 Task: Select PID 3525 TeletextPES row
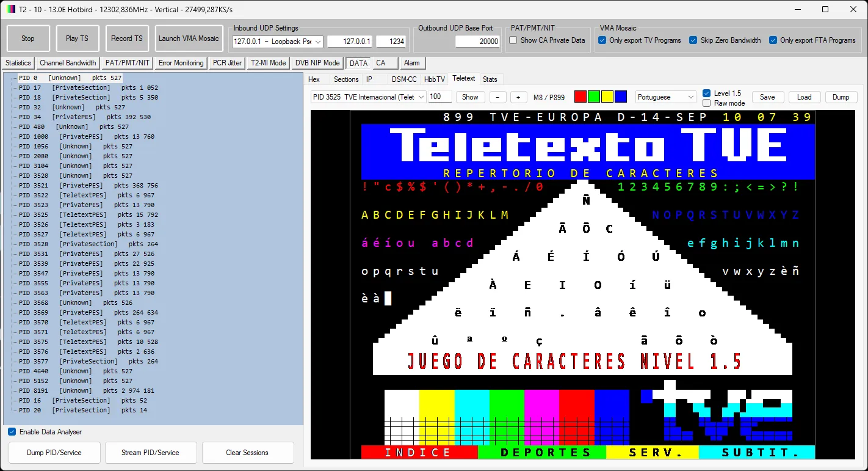coord(89,215)
